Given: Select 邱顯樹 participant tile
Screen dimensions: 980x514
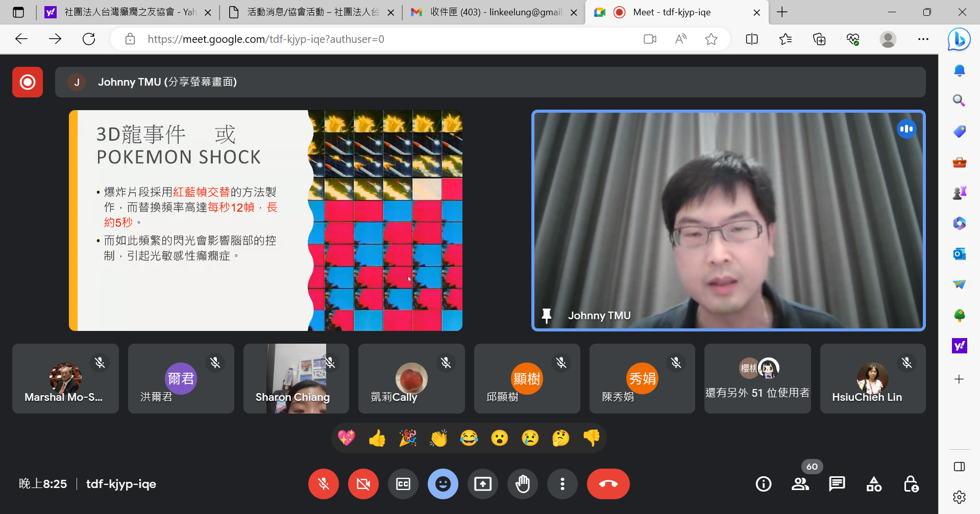Looking at the screenshot, I should [527, 378].
